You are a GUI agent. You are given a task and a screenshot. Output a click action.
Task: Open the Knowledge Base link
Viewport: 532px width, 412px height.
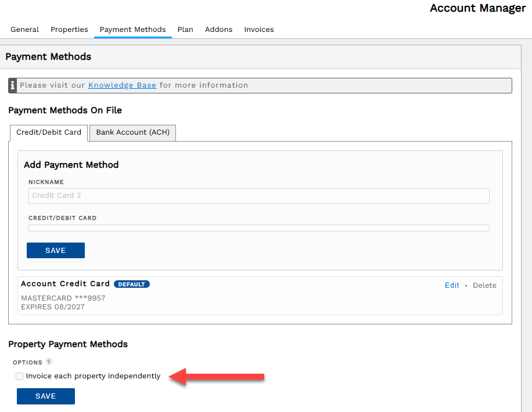(x=122, y=85)
